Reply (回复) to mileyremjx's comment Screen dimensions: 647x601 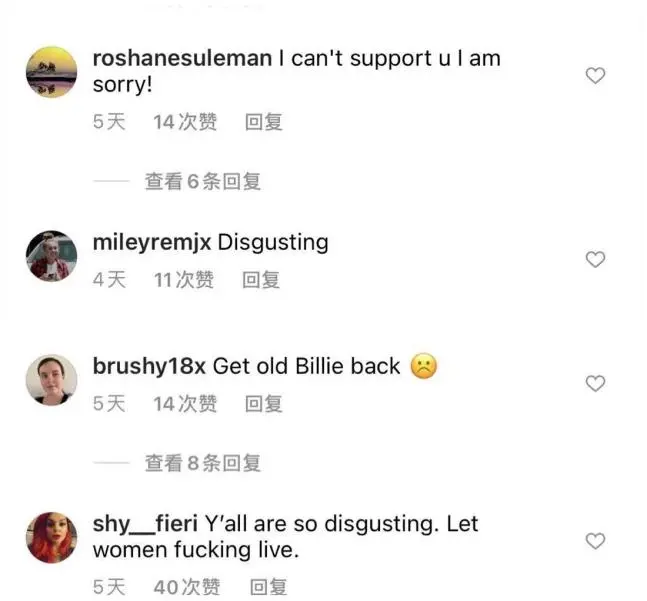pos(261,280)
